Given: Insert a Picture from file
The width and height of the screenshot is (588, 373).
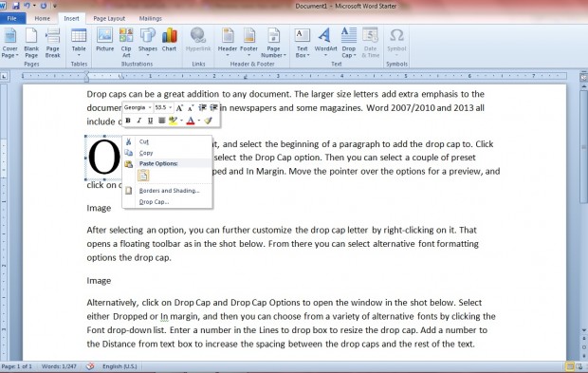Looking at the screenshot, I should pos(104,40).
